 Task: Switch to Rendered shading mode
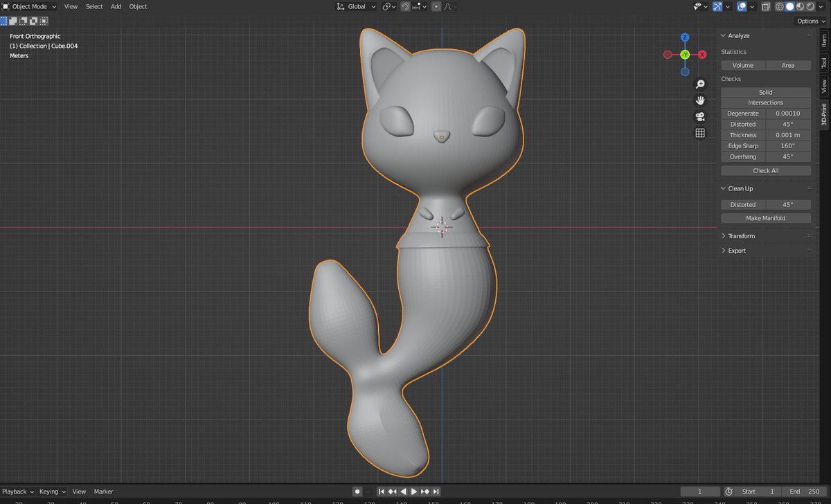point(810,6)
